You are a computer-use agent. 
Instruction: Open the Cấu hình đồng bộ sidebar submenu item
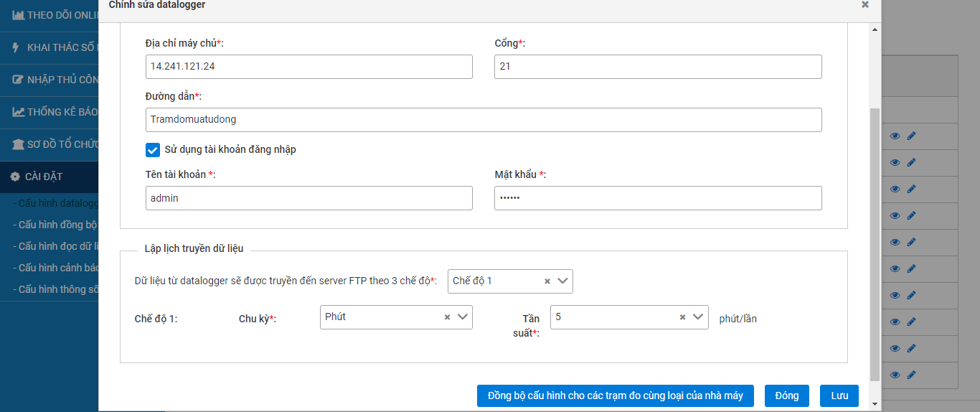click(x=56, y=225)
